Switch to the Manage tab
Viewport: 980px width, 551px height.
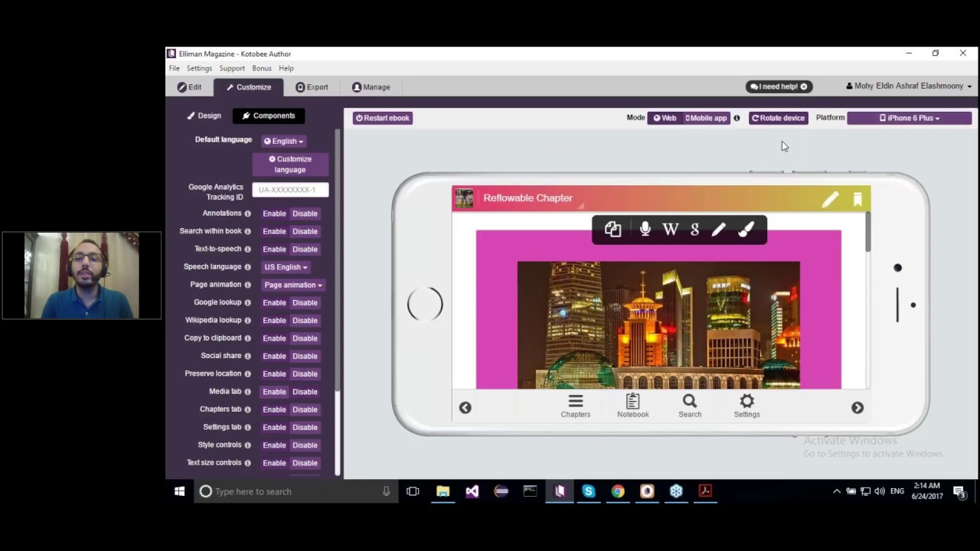pos(371,87)
